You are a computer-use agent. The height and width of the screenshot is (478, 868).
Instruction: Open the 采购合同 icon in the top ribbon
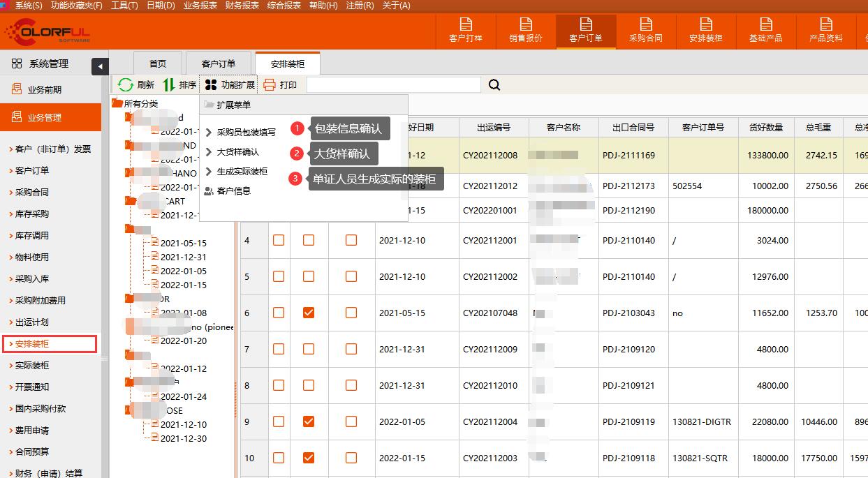click(x=646, y=30)
